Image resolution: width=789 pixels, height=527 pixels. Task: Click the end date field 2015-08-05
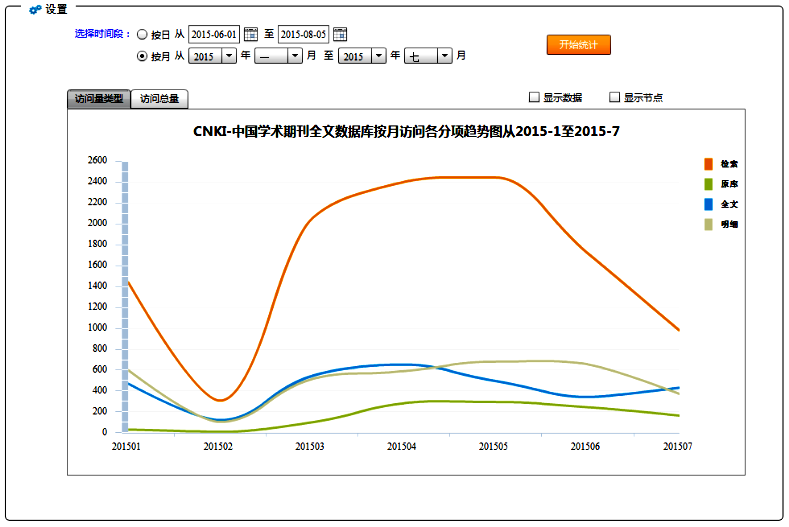(x=303, y=34)
